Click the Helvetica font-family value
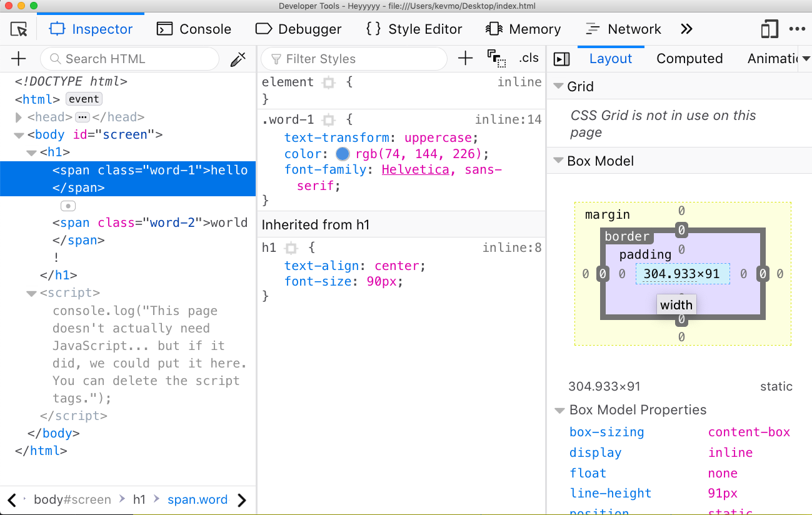812x515 pixels. click(x=415, y=170)
